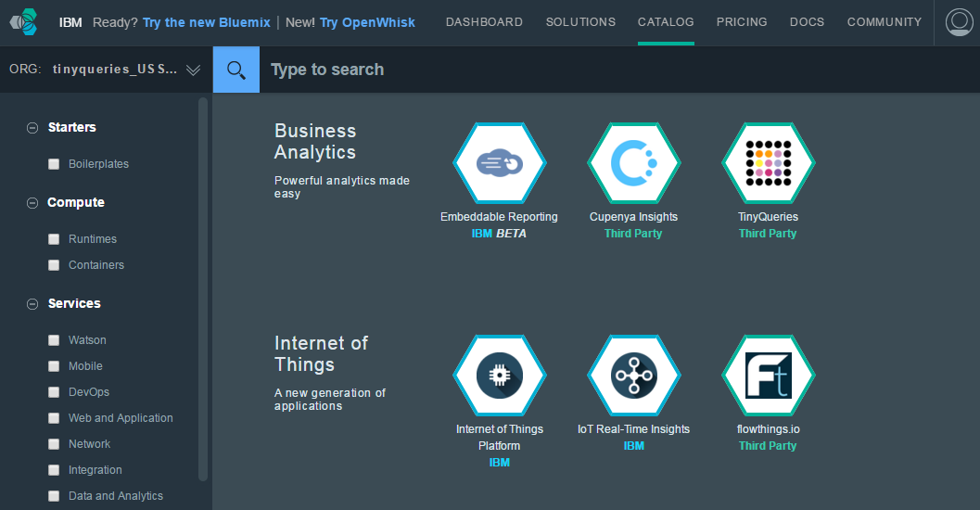Viewport: 980px width, 510px height.
Task: Check the Containers filter
Action: 54,265
